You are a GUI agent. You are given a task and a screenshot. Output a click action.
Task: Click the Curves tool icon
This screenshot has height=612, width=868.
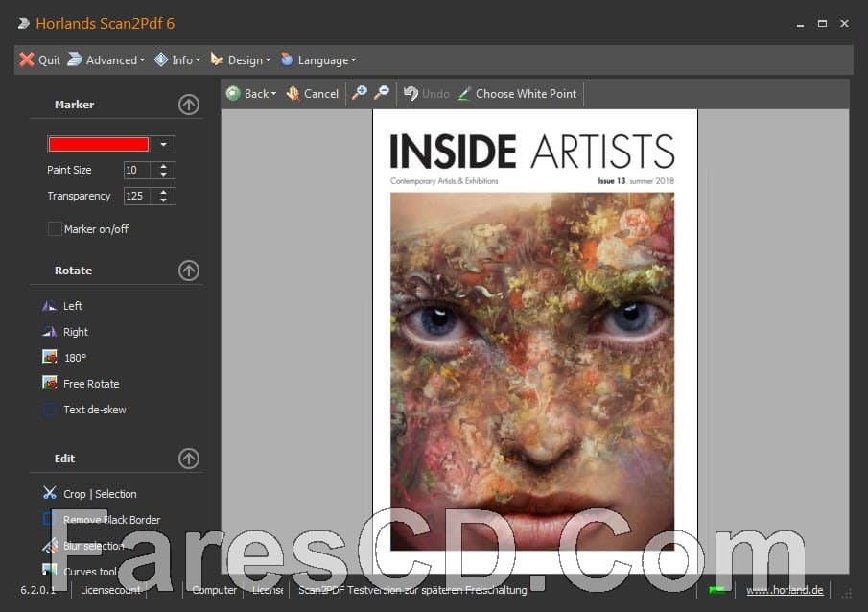(x=49, y=570)
